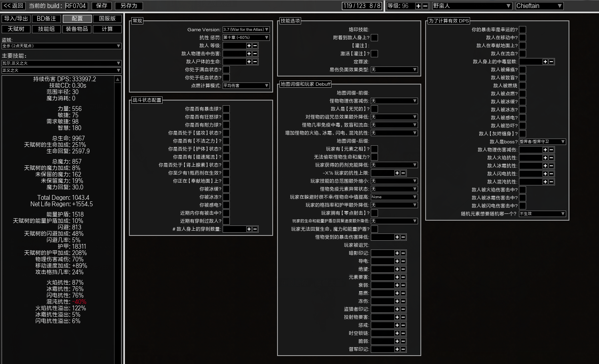Open Game Version dropdown
The width and height of the screenshot is (599, 364).
pos(246,30)
